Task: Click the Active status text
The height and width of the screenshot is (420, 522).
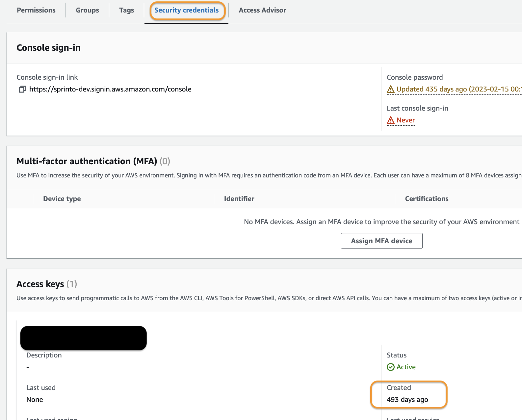Action: point(406,367)
